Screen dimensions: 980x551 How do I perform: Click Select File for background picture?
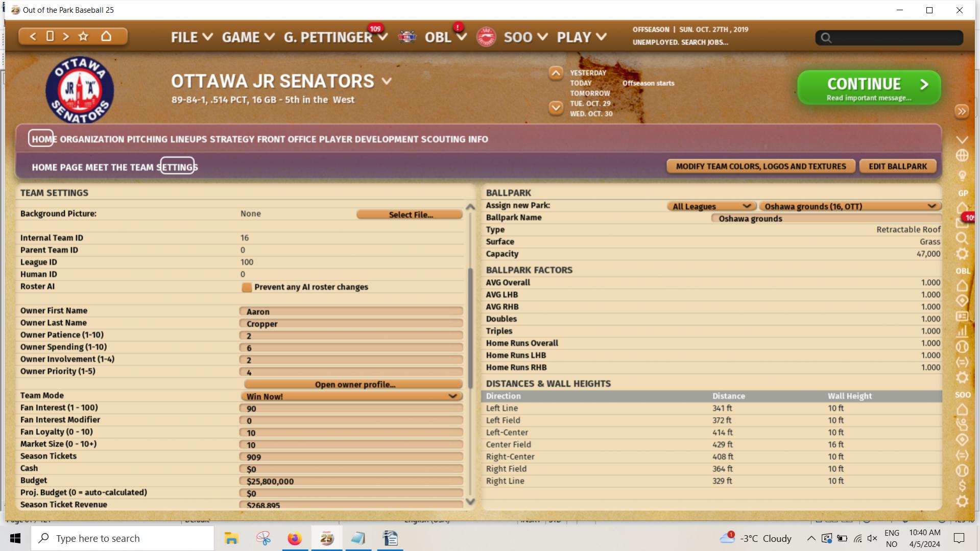point(410,214)
